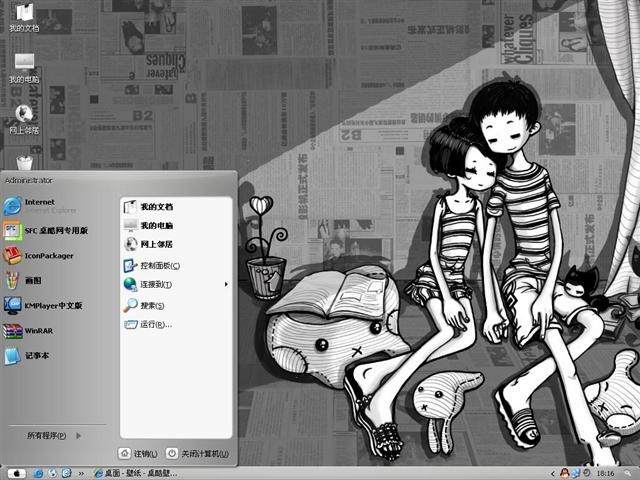Launch KMPlayer中文版

point(43,306)
